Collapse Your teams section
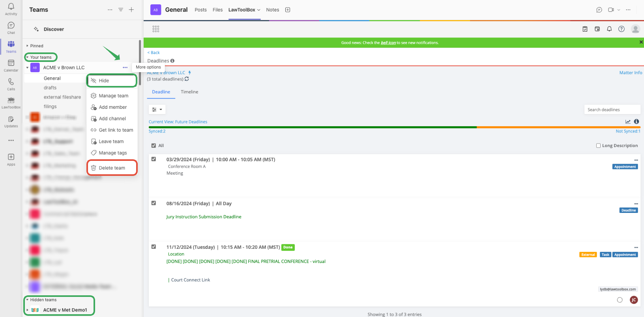The width and height of the screenshot is (644, 317). click(27, 57)
